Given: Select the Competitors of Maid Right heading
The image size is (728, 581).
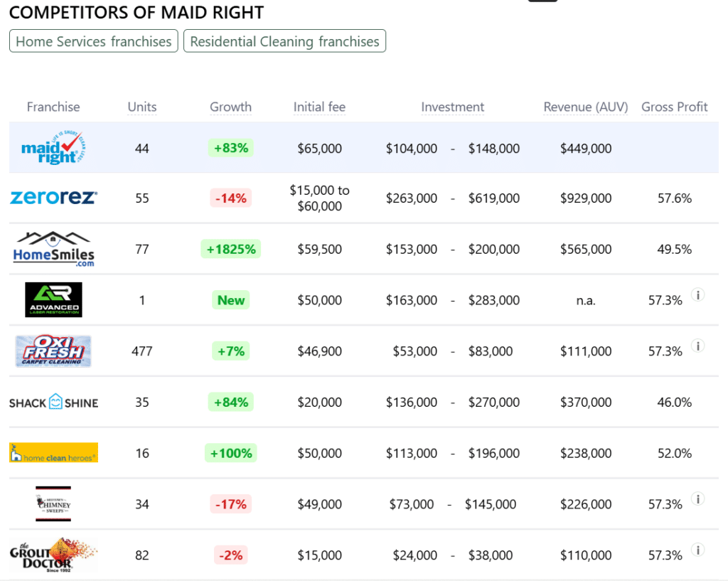Looking at the screenshot, I should (x=136, y=13).
